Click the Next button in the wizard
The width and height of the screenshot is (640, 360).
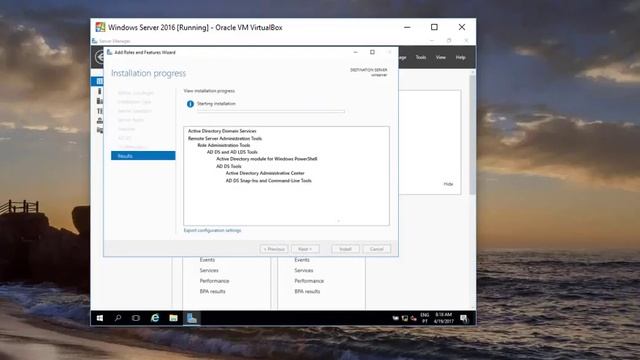click(x=305, y=249)
